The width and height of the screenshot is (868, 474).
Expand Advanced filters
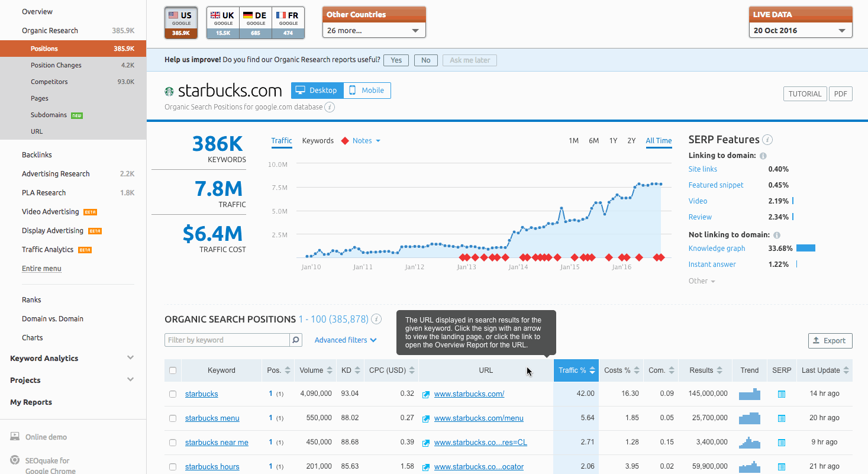tap(346, 340)
